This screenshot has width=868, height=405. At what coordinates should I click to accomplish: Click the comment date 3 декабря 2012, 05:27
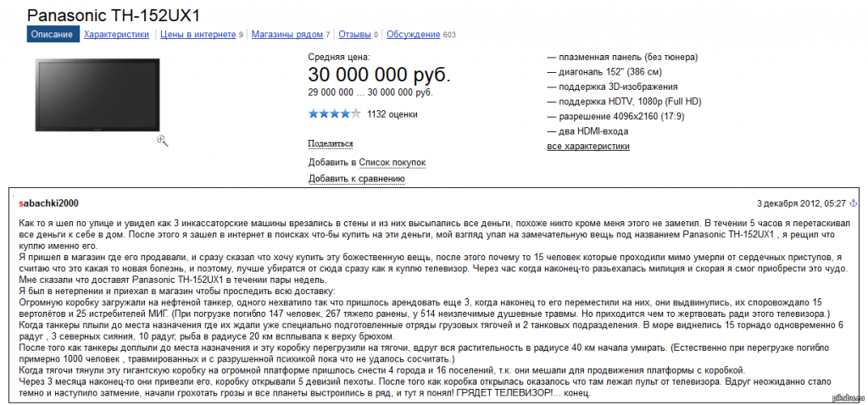(x=801, y=203)
